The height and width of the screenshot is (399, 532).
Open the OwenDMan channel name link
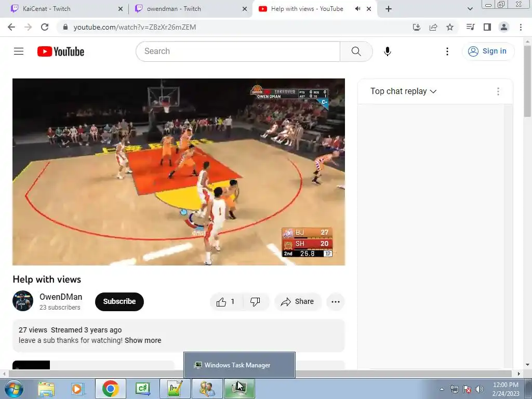[61, 297]
